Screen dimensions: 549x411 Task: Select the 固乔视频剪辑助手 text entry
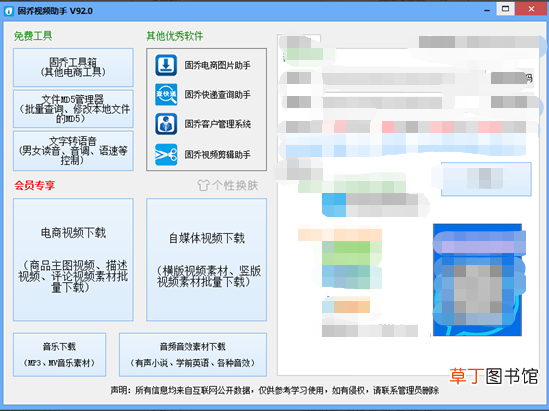pos(217,155)
